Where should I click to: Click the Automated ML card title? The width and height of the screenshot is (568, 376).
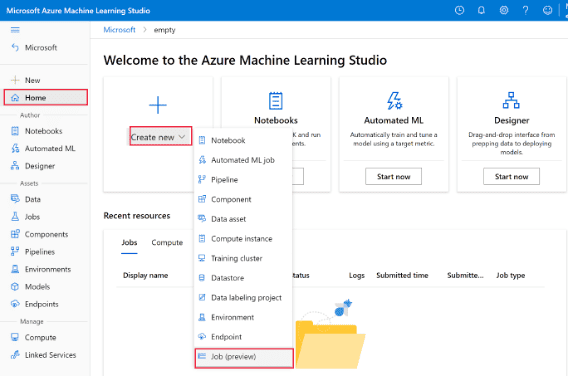point(393,120)
